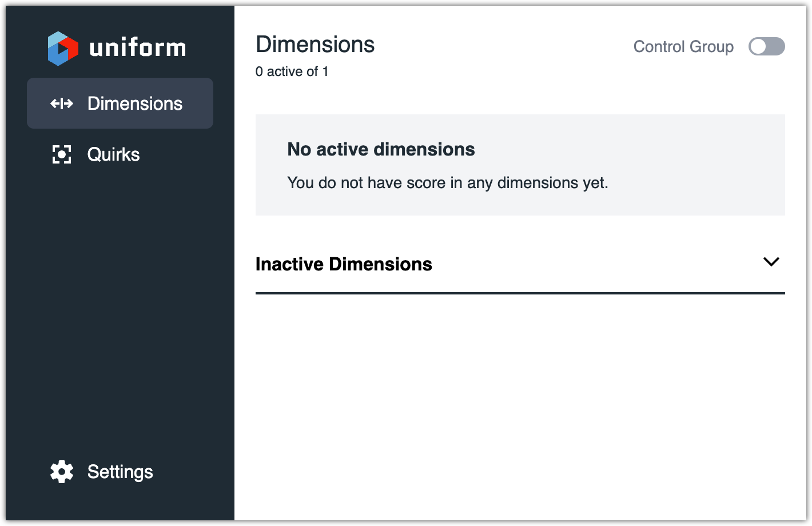812x526 pixels.
Task: Select the Dimensions label in the sidebar
Action: point(135,103)
